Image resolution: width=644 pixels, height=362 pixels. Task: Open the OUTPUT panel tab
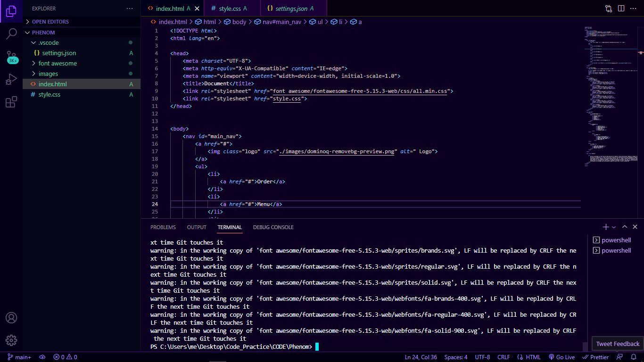pos(197,227)
